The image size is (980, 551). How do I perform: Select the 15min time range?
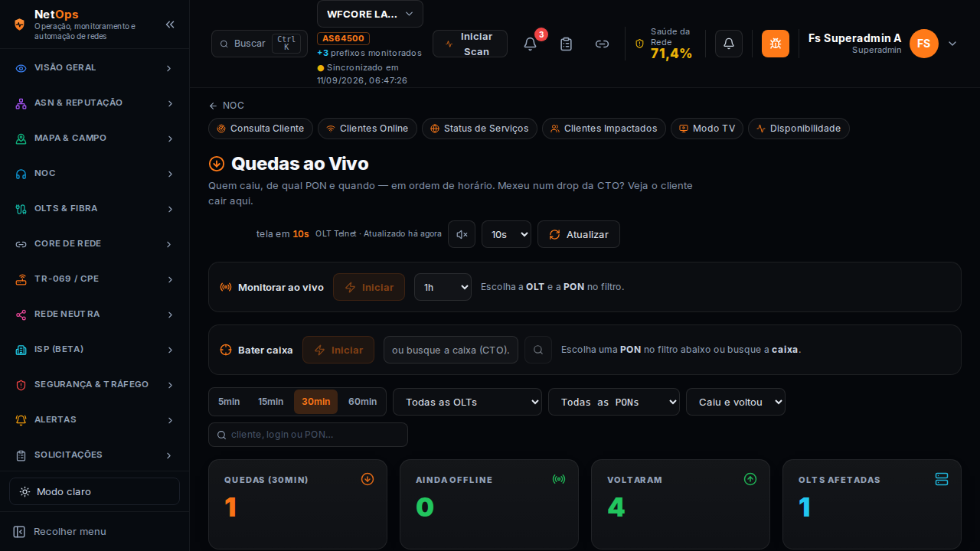coord(270,402)
